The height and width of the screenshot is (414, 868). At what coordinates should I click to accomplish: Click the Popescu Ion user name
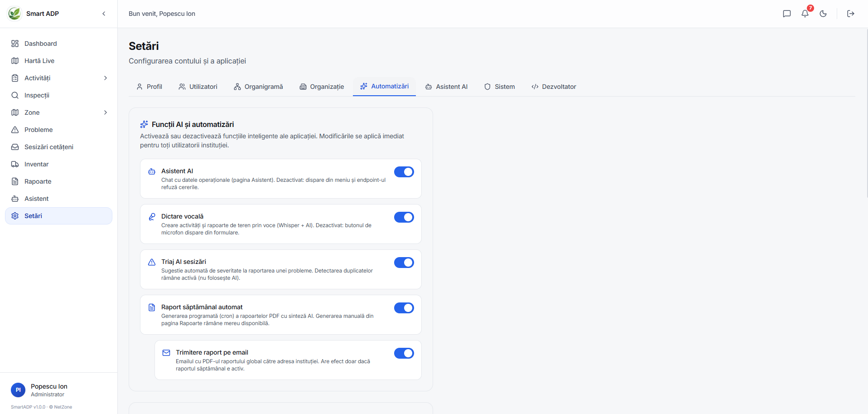click(x=49, y=386)
